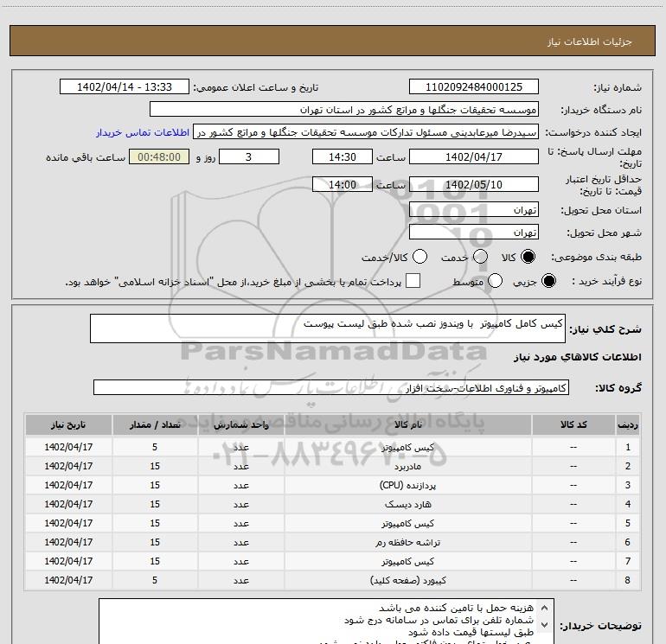Viewport: 666px width, 644px height.
Task: Click remaining time countdown 00:48:00
Action: pyautogui.click(x=159, y=156)
